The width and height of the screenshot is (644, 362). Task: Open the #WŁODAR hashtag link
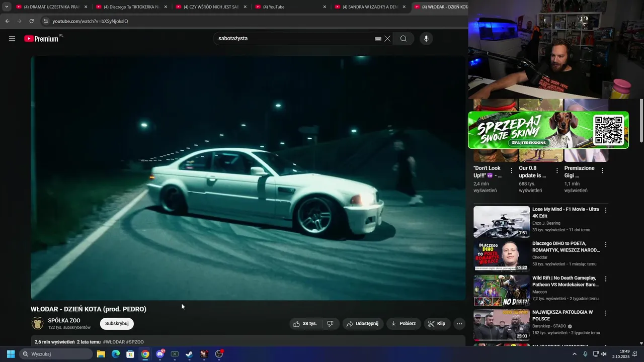(x=113, y=342)
